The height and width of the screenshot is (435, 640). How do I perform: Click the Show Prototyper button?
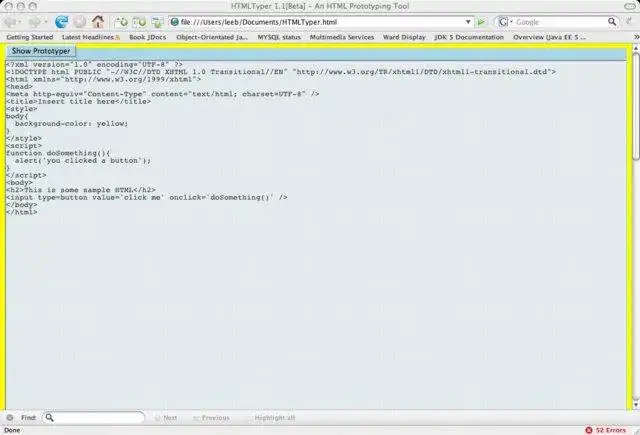41,51
